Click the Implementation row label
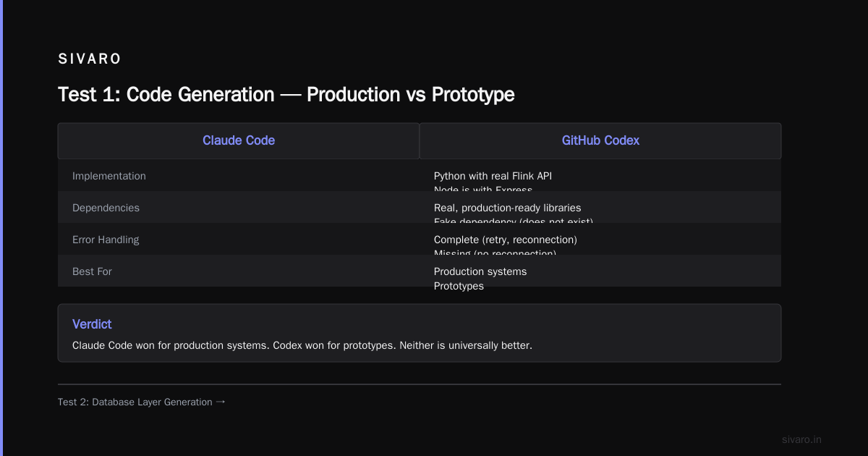Image resolution: width=868 pixels, height=456 pixels. coord(109,176)
